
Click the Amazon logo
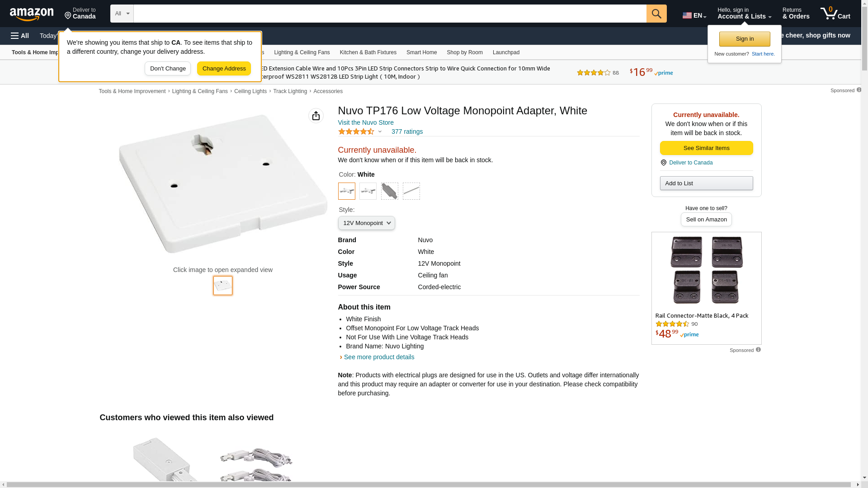click(32, 14)
